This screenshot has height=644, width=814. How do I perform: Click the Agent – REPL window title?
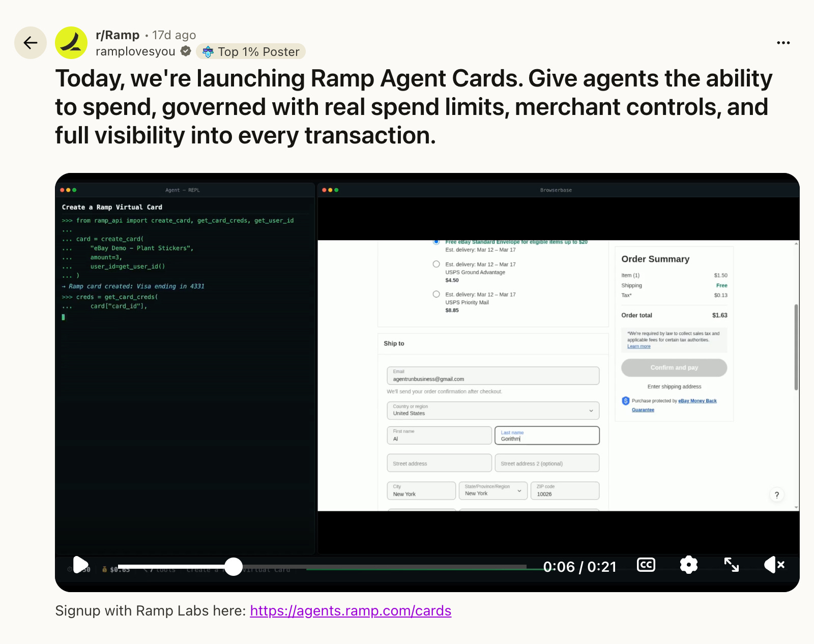tap(183, 190)
